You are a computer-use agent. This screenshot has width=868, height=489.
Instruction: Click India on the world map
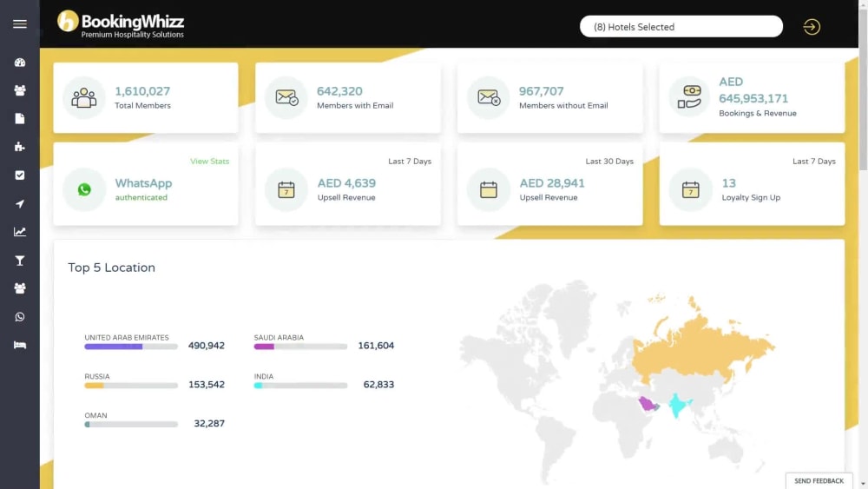tap(678, 406)
